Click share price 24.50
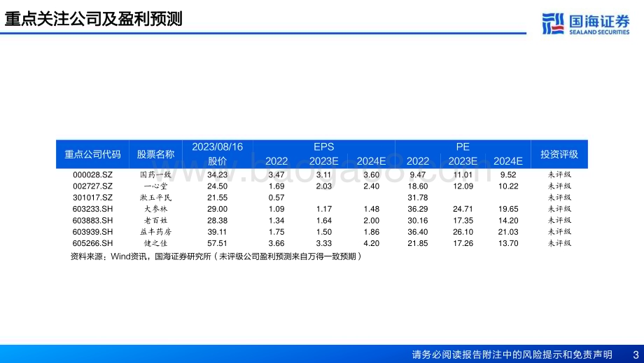Screen dimensions: 644x363 point(217,186)
